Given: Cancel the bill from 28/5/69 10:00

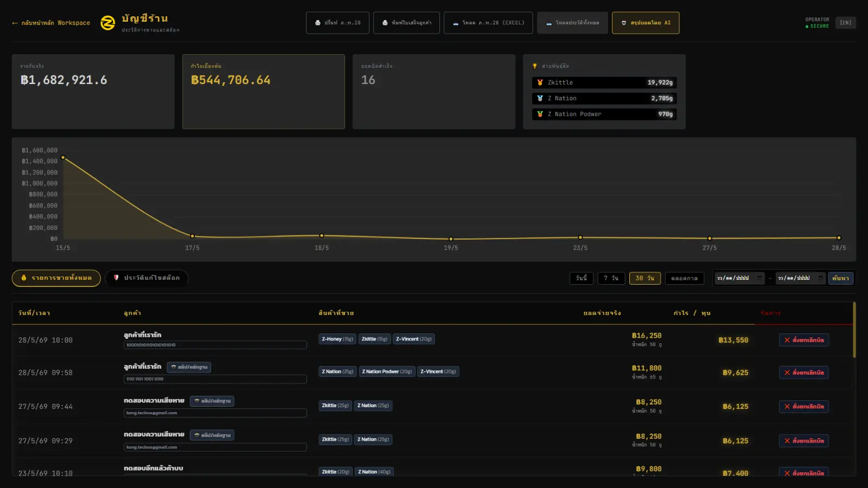Looking at the screenshot, I should 804,340.
